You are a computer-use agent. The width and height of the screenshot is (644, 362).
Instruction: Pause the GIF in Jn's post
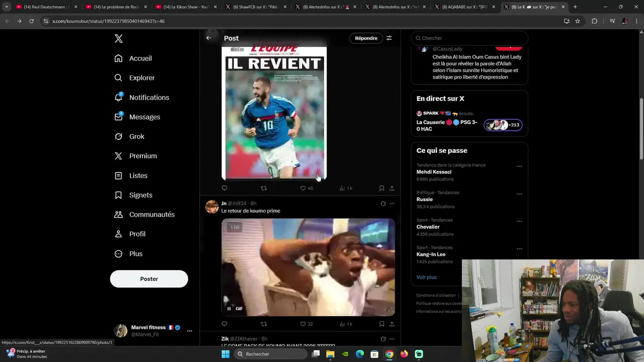(229, 309)
